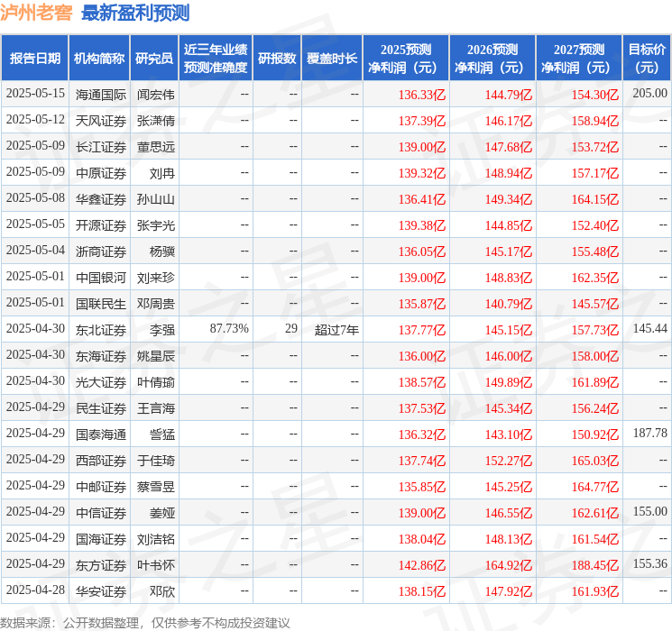Select the 国泰海通 institution cell
672x631 pixels.
pos(101,434)
